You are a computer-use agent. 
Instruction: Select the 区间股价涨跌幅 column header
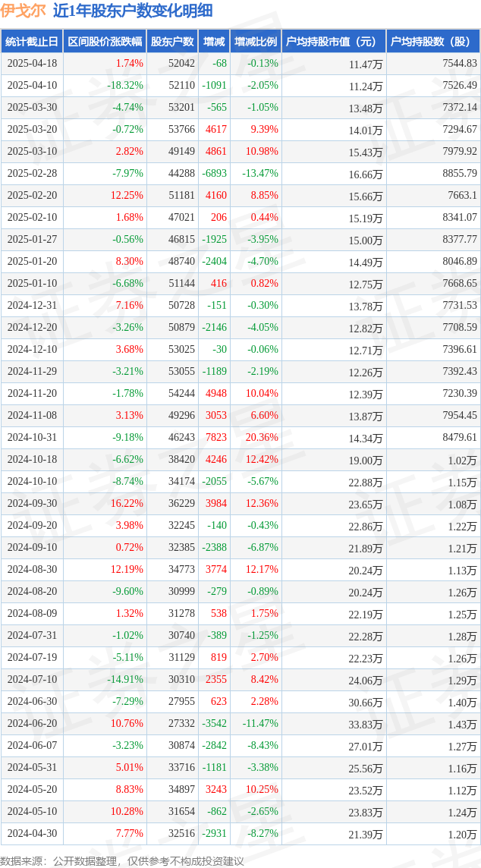coord(105,41)
